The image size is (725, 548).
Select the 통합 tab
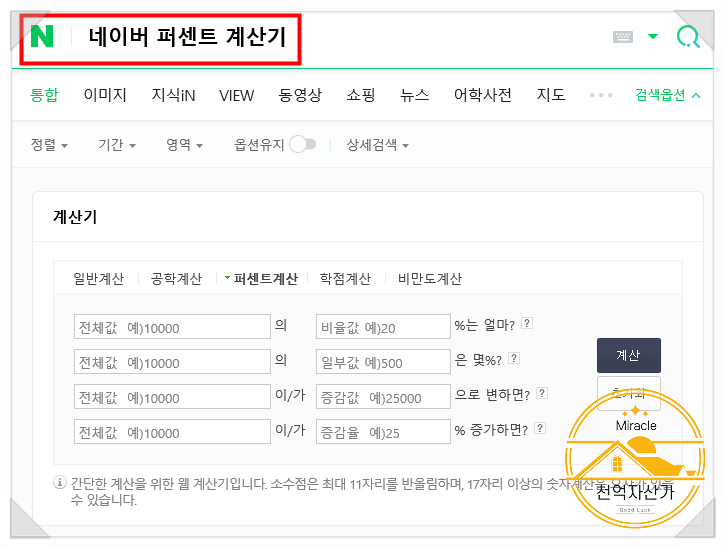pyautogui.click(x=44, y=95)
